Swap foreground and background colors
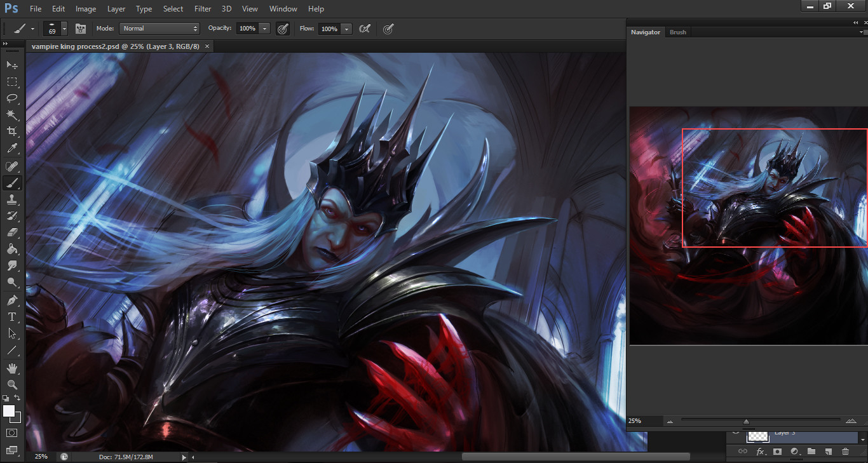This screenshot has height=463, width=868. (18, 398)
